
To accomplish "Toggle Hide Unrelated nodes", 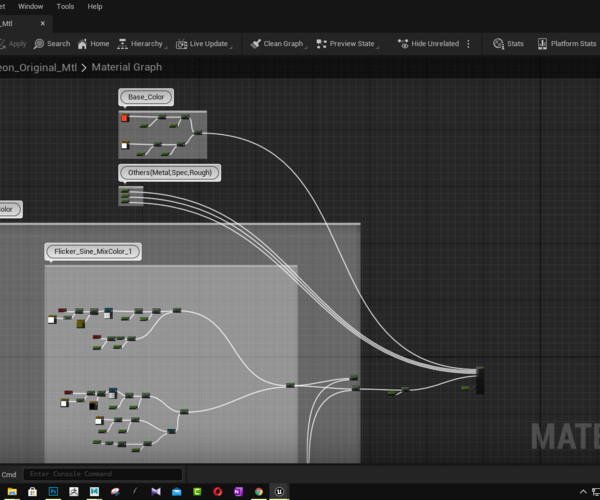I will pyautogui.click(x=429, y=44).
